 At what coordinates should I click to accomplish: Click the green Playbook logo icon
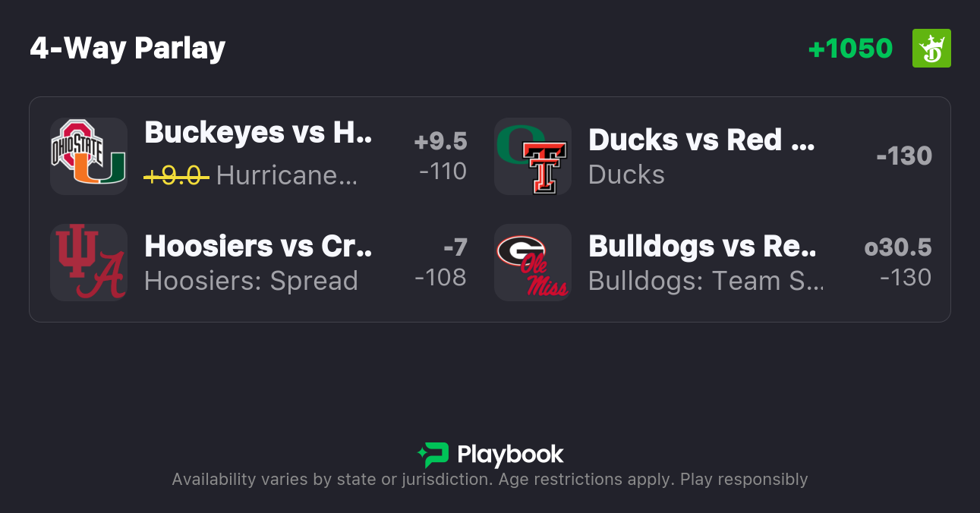(x=433, y=455)
